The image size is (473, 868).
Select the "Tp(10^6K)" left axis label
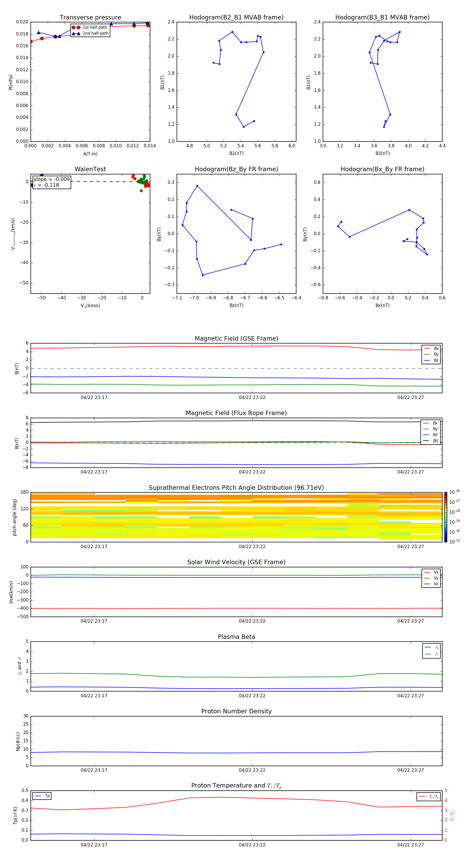pyautogui.click(x=15, y=815)
